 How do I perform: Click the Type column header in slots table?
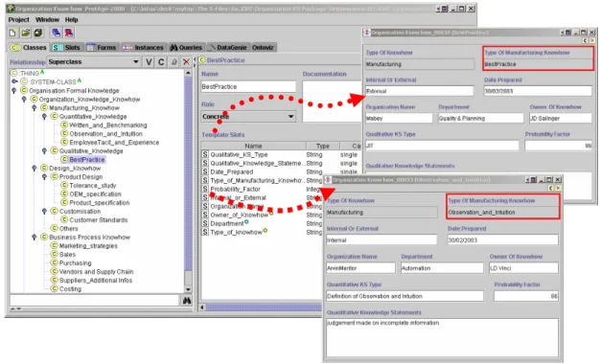pyautogui.click(x=323, y=146)
